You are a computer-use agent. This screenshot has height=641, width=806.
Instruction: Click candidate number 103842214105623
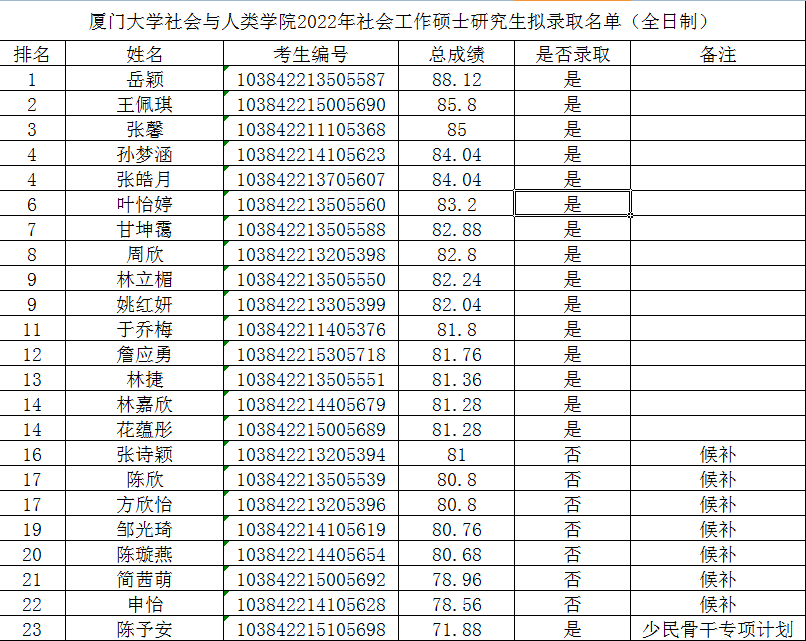click(x=311, y=154)
